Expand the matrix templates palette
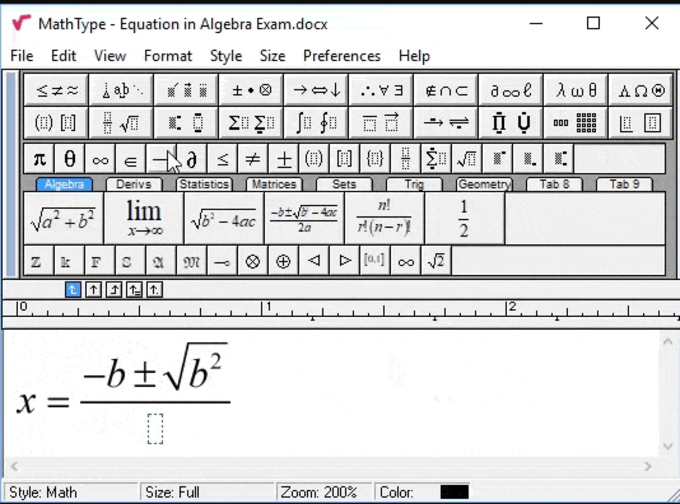 [575, 123]
